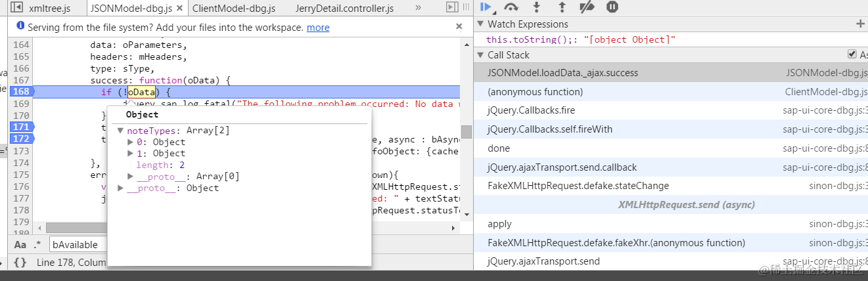The height and width of the screenshot is (281, 868).
Task: Expand the '0: Object' entry
Action: coord(130,142)
